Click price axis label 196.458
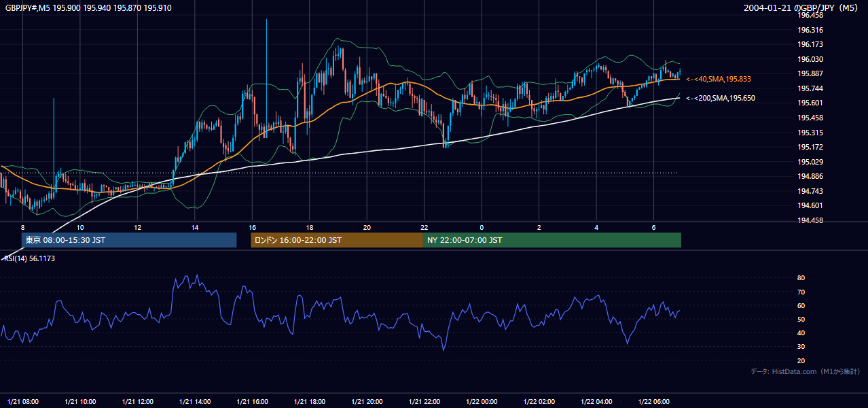The height and width of the screenshot is (408, 868). (x=810, y=15)
